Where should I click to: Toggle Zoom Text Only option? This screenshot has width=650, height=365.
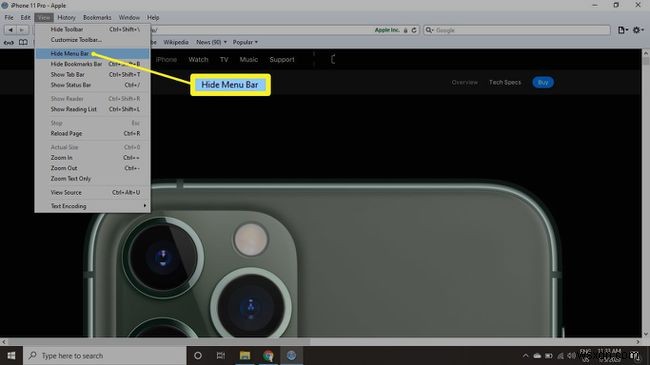click(x=92, y=178)
